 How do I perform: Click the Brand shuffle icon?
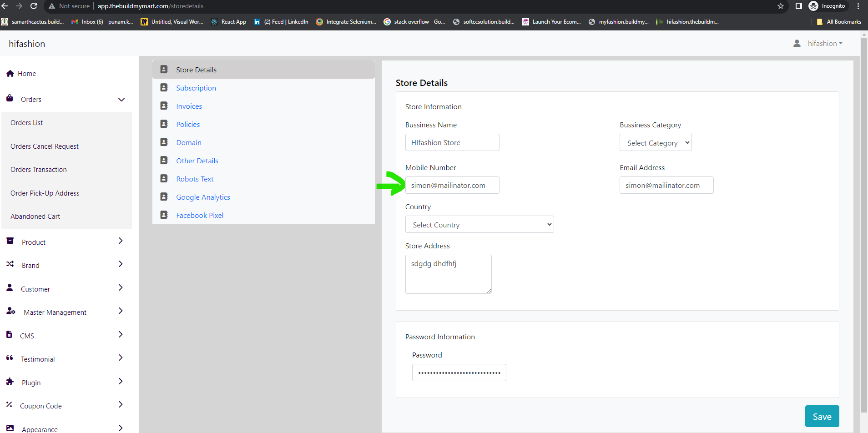coord(10,264)
